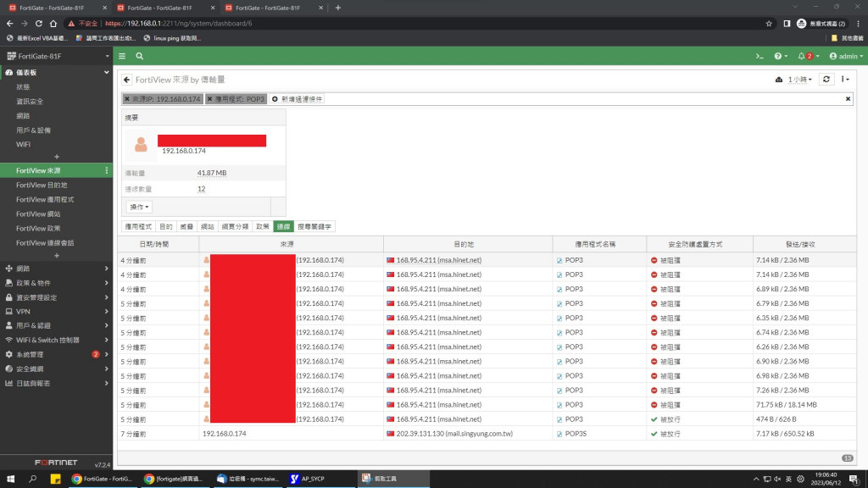The height and width of the screenshot is (488, 868).
Task: Switch to the 政策 tab
Action: pyautogui.click(x=263, y=226)
